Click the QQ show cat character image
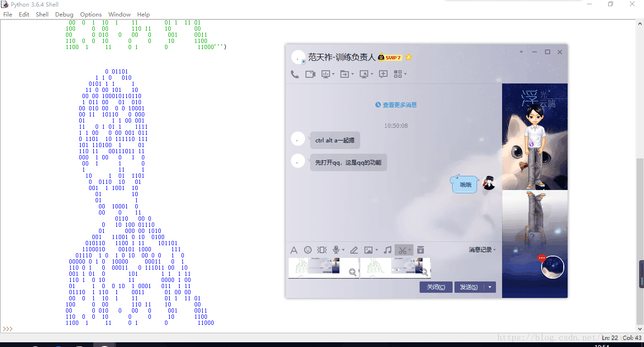 pyautogui.click(x=535, y=137)
